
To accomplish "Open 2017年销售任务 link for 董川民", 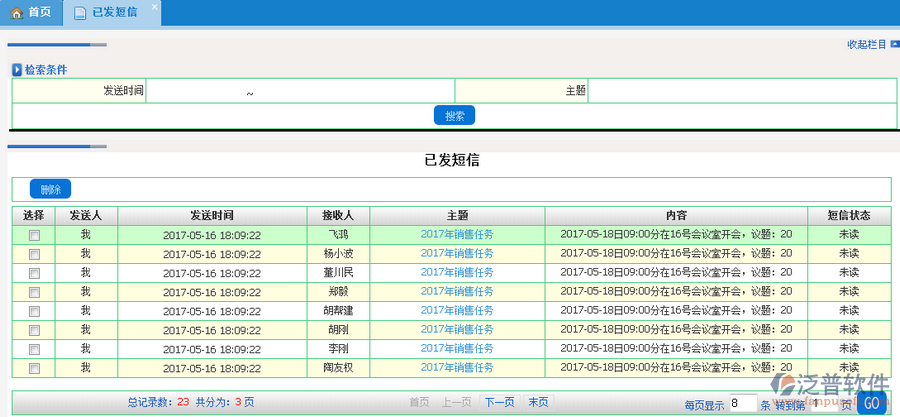I will click(x=457, y=273).
